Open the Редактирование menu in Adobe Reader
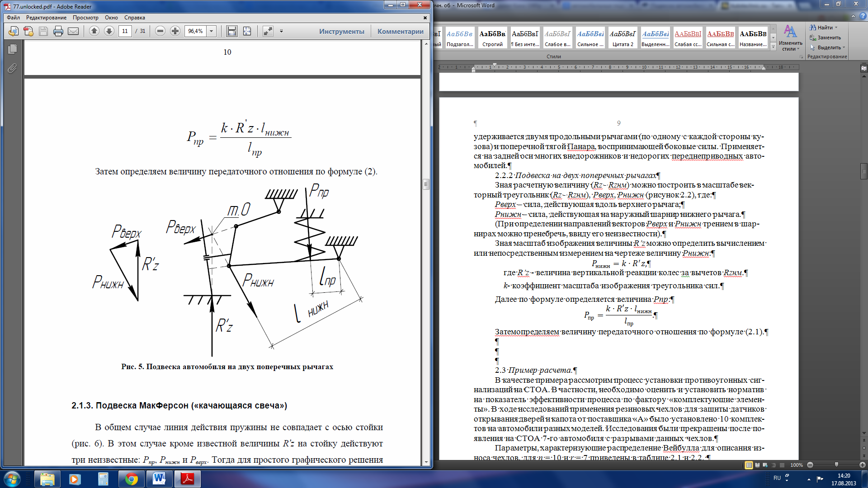The width and height of the screenshot is (868, 488). tap(46, 18)
